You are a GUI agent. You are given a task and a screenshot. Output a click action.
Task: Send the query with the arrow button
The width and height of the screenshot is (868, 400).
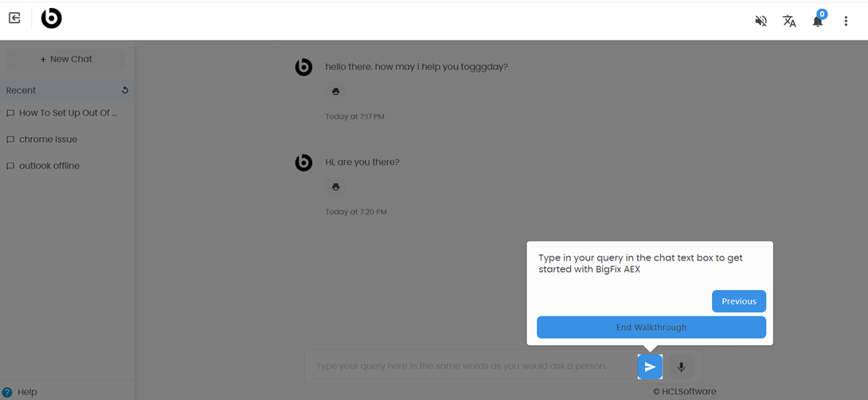tap(650, 367)
